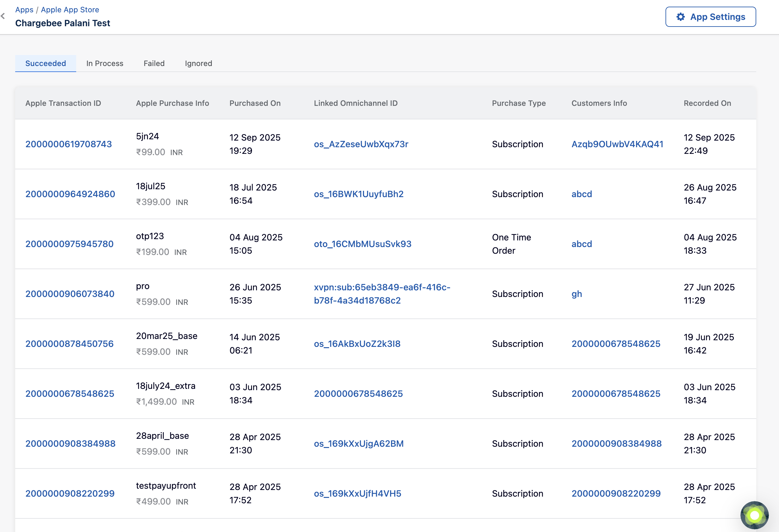The image size is (779, 532).
Task: Open customer 2000000908220299 link
Action: [x=616, y=493]
